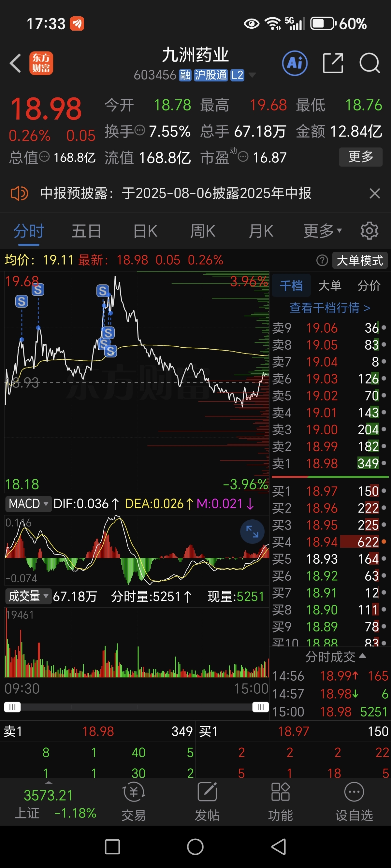This screenshot has height=868, width=391.
Task: Open the MACD indicator dropdown
Action: tap(28, 504)
